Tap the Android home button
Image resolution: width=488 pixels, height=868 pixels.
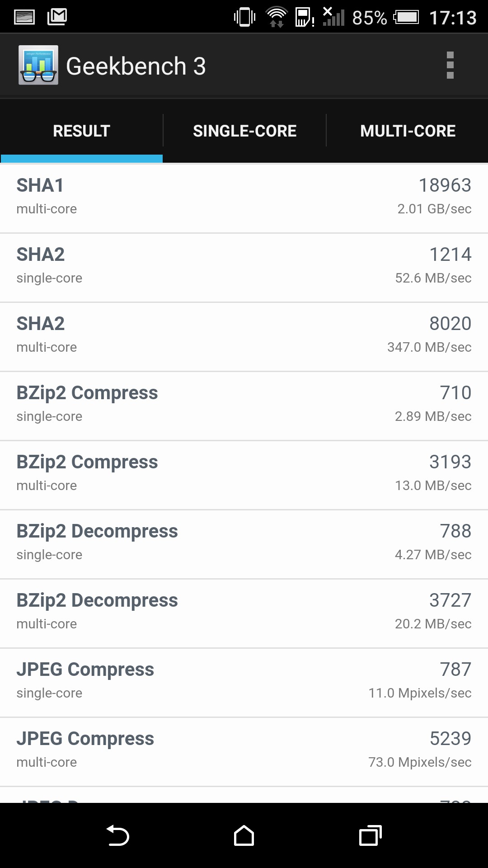[x=244, y=835]
